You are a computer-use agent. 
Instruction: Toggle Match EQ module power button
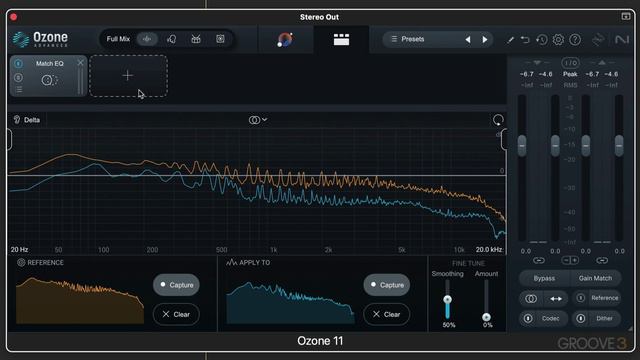(18, 63)
